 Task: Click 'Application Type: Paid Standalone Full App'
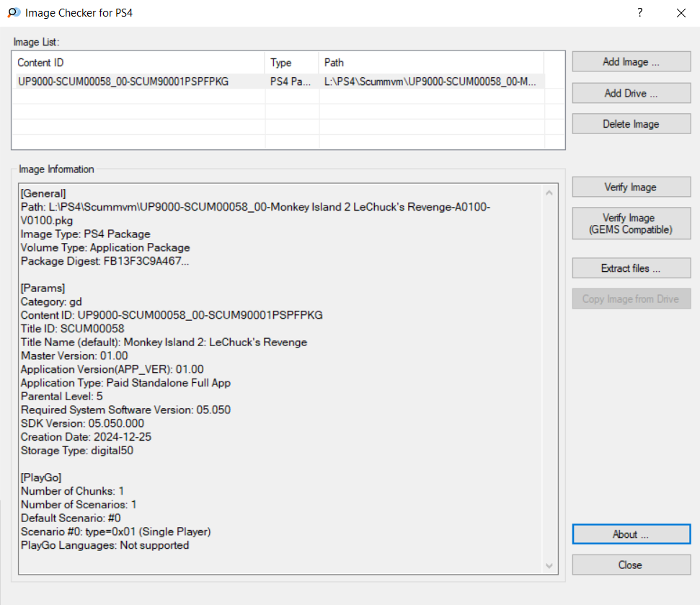pos(125,383)
